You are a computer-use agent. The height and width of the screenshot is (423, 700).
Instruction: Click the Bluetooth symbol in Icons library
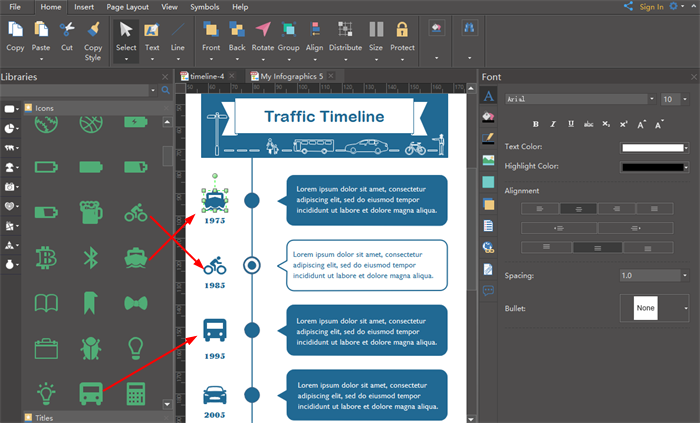(x=91, y=258)
